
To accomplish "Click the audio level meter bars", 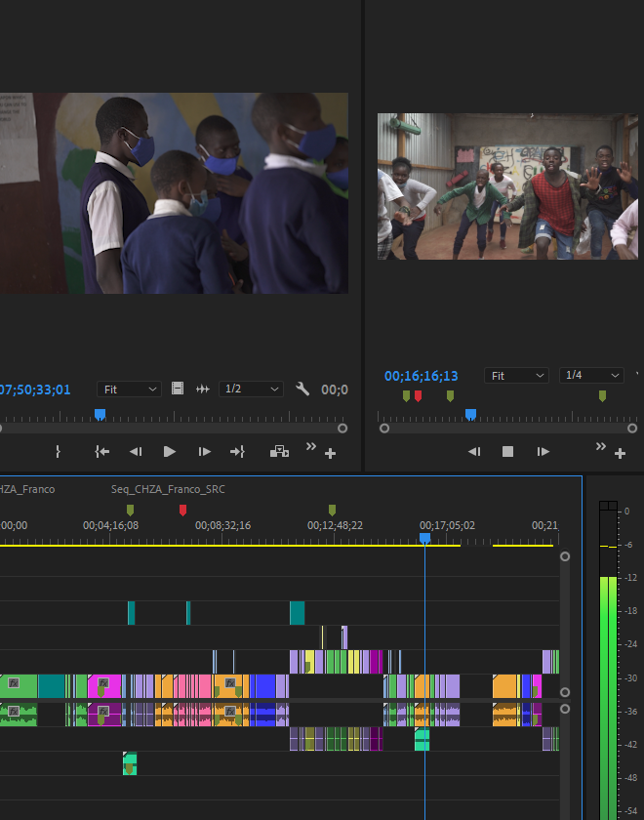I will tap(609, 665).
